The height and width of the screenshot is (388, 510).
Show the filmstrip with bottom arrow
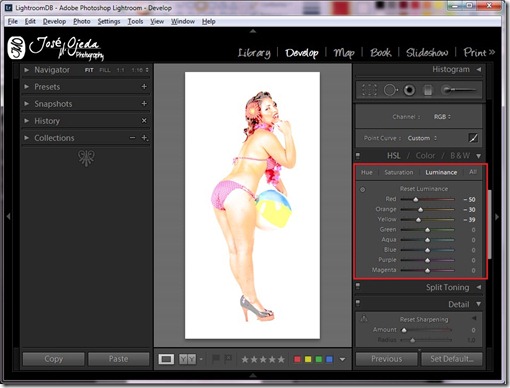pyautogui.click(x=253, y=375)
